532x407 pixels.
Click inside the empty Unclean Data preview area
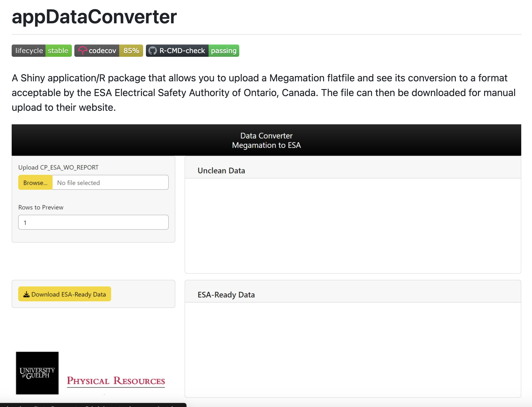[353, 224]
